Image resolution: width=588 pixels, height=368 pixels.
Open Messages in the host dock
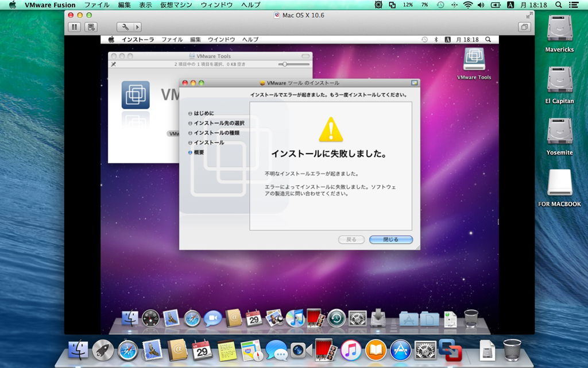pos(276,350)
